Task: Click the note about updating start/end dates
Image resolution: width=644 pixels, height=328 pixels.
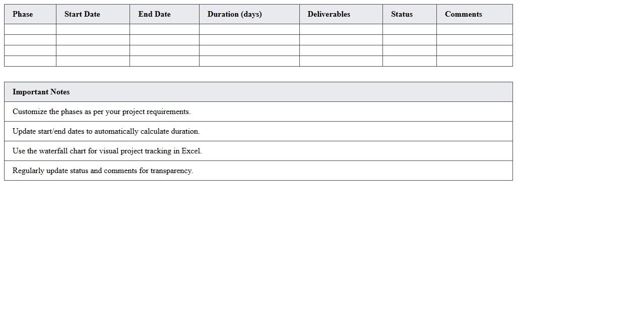Action: click(x=106, y=131)
